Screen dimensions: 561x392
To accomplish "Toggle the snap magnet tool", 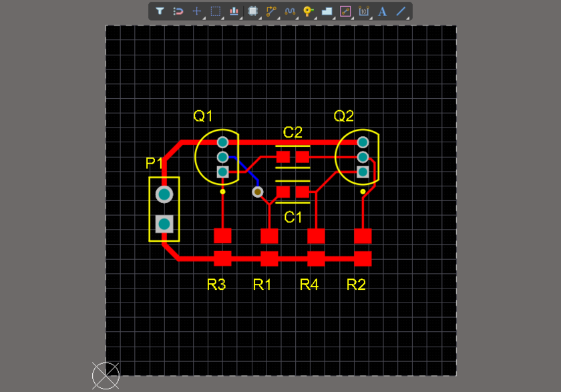I will (178, 11).
